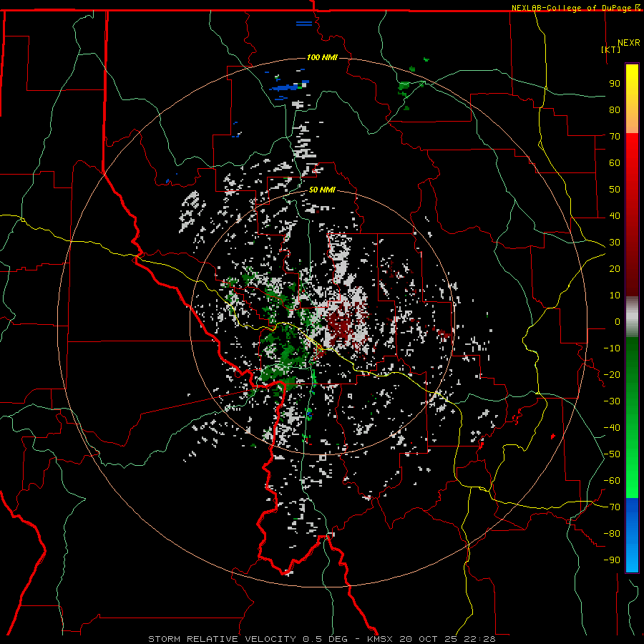This screenshot has width=644, height=644.
Task: Pick the gray zero-velocity segment of color bar
Action: (632, 317)
